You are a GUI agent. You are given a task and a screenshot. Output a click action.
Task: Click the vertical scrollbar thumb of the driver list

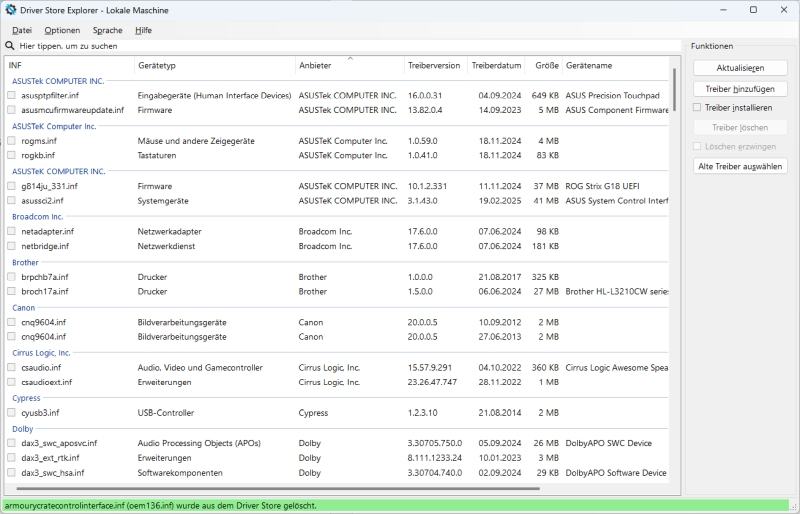(674, 89)
